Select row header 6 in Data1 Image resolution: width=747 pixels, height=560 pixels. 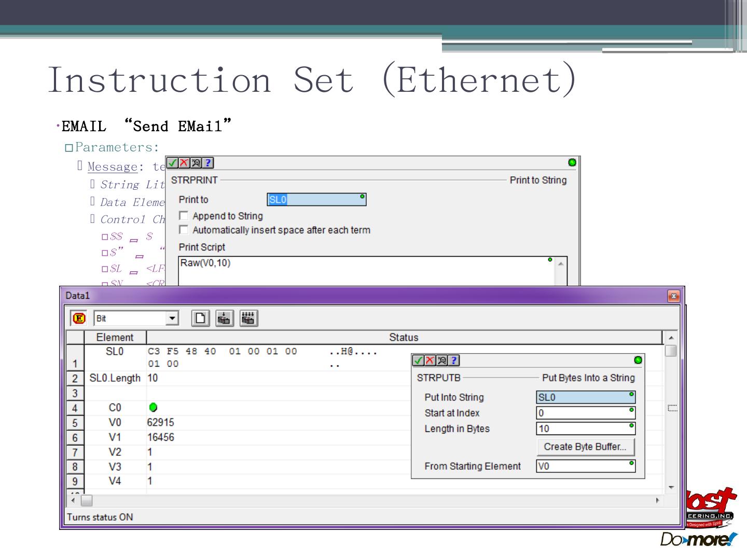coord(75,438)
